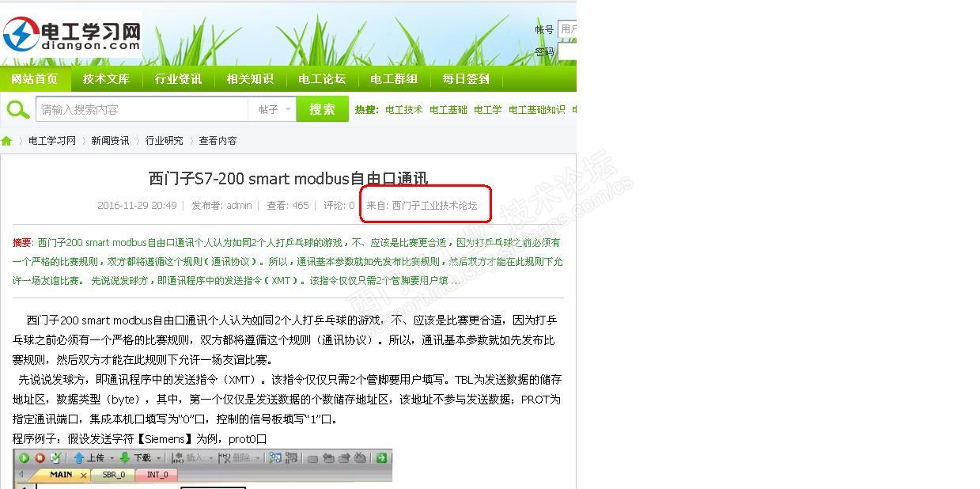This screenshot has width=980, height=489.
Task: Click the 查看: 465 view count
Action: pyautogui.click(x=288, y=206)
